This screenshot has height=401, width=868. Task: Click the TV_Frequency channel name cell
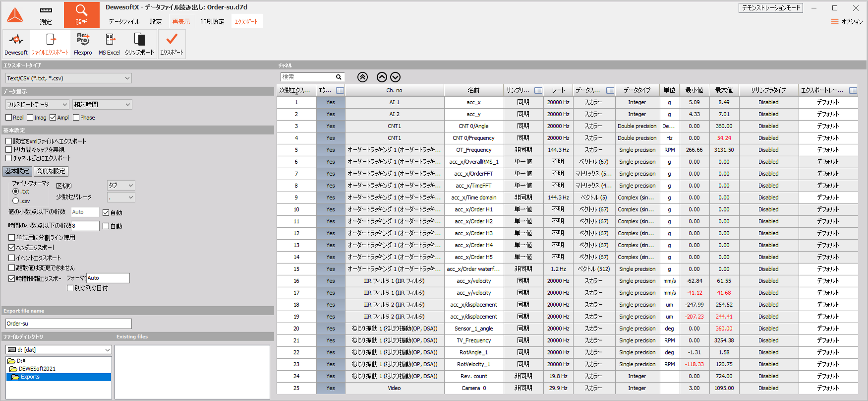474,340
